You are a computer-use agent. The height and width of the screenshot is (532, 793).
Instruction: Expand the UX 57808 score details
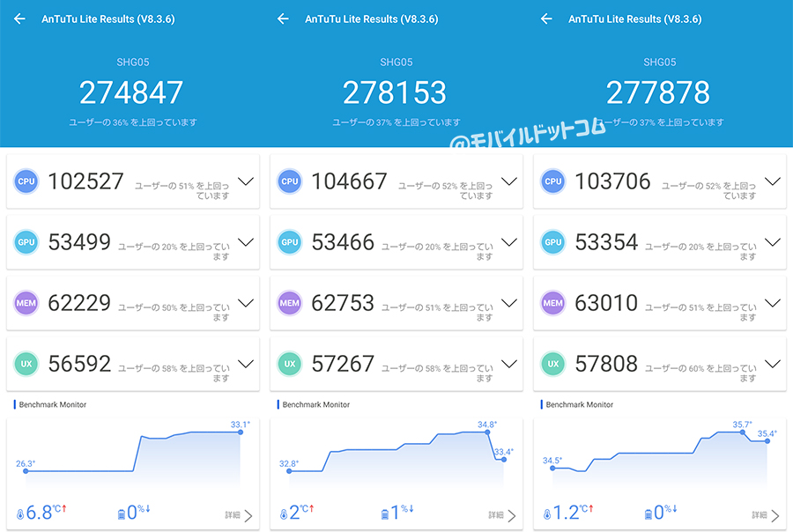772,364
